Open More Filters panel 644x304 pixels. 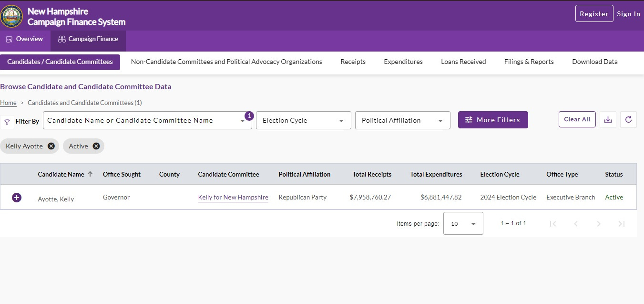pyautogui.click(x=493, y=120)
